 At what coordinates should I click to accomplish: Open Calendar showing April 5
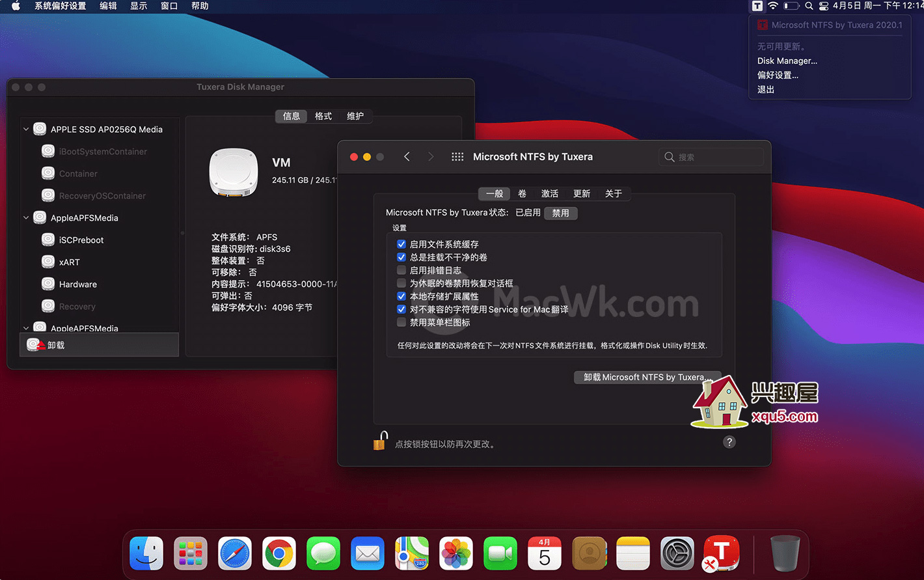click(x=545, y=553)
